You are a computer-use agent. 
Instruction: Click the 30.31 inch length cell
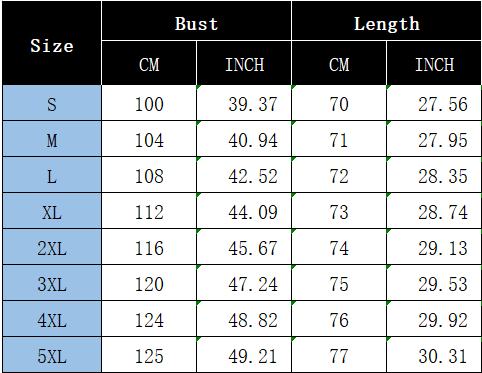(x=434, y=355)
